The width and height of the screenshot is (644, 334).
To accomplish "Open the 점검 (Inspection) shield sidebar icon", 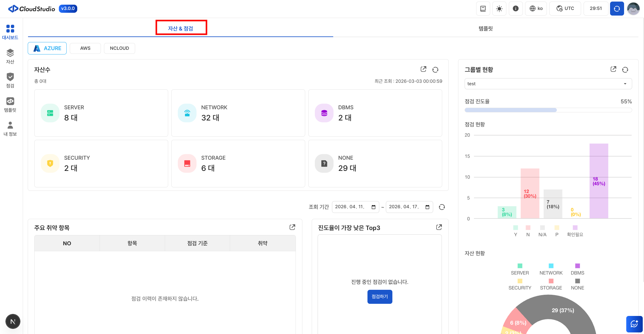I will coord(10,80).
